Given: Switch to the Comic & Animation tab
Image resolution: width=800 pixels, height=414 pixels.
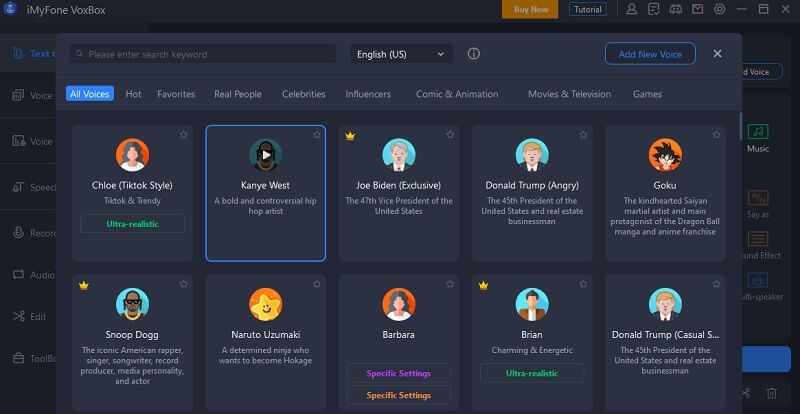Looking at the screenshot, I should coord(457,94).
